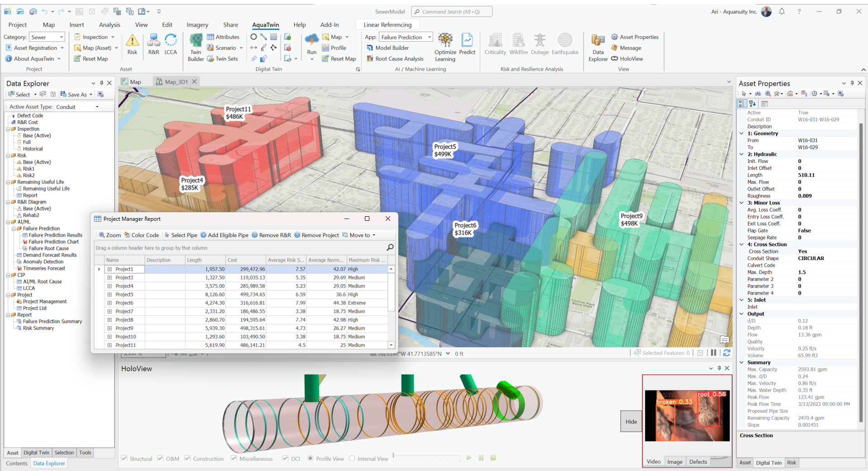This screenshot has width=868, height=471.
Task: Select the Internal View radio button
Action: 352,458
